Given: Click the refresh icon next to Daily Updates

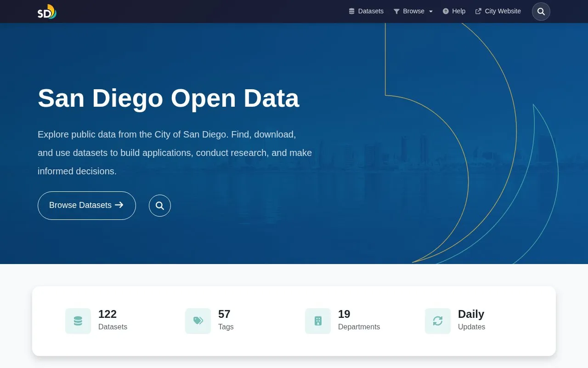Looking at the screenshot, I should pyautogui.click(x=438, y=321).
